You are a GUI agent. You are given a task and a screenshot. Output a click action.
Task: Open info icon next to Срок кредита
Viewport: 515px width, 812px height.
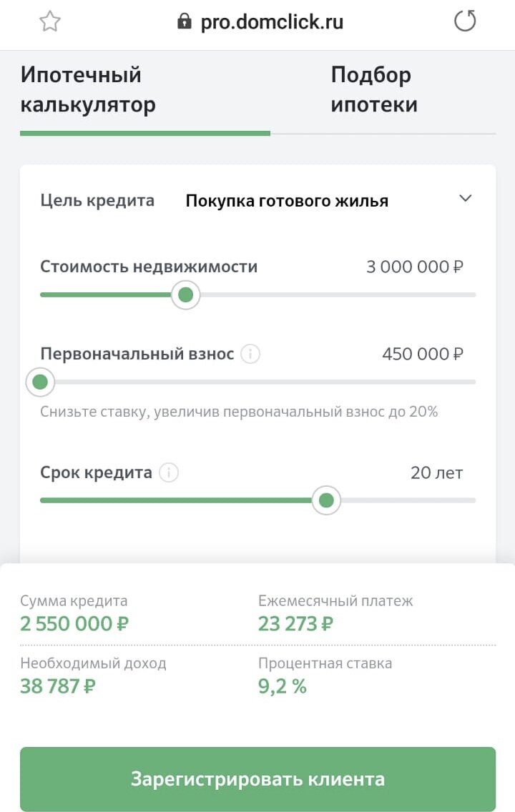tap(169, 472)
